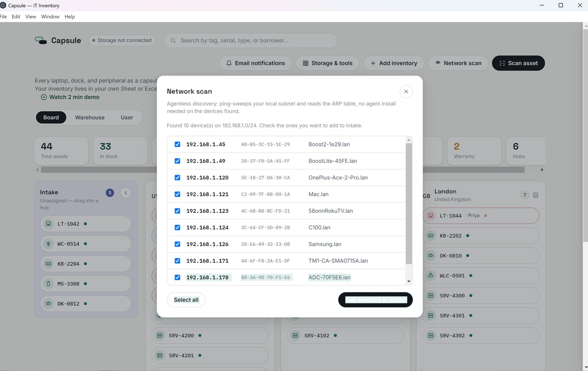588x371 pixels.
Task: Click the SRV-4300 server icon
Action: click(x=431, y=296)
